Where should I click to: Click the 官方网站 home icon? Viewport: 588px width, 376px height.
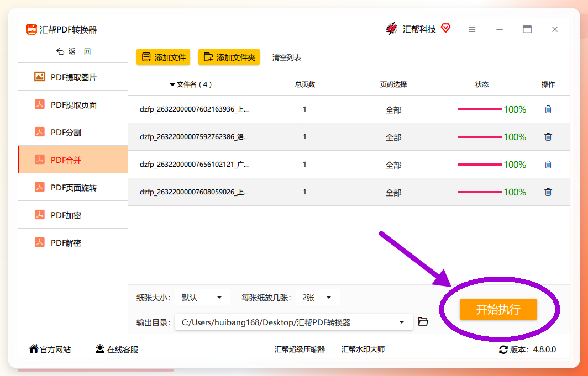[33, 349]
